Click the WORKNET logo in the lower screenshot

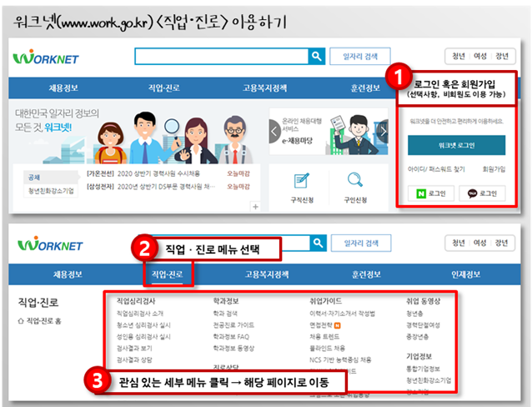tap(50, 244)
